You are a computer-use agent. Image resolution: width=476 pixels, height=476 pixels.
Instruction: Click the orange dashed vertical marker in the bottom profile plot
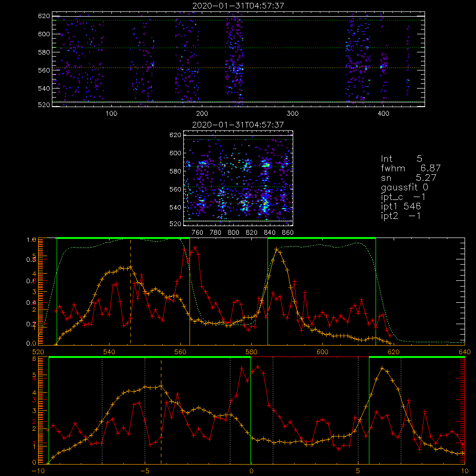click(161, 410)
